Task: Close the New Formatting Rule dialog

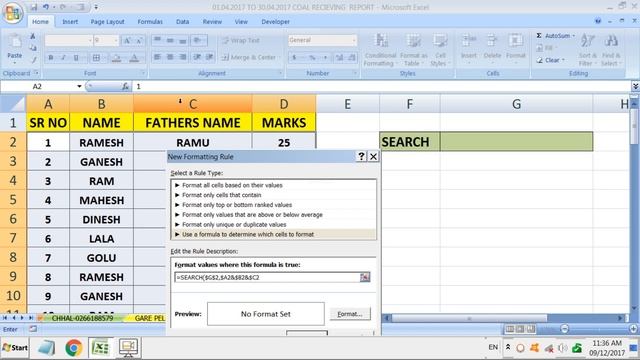Action: (373, 157)
